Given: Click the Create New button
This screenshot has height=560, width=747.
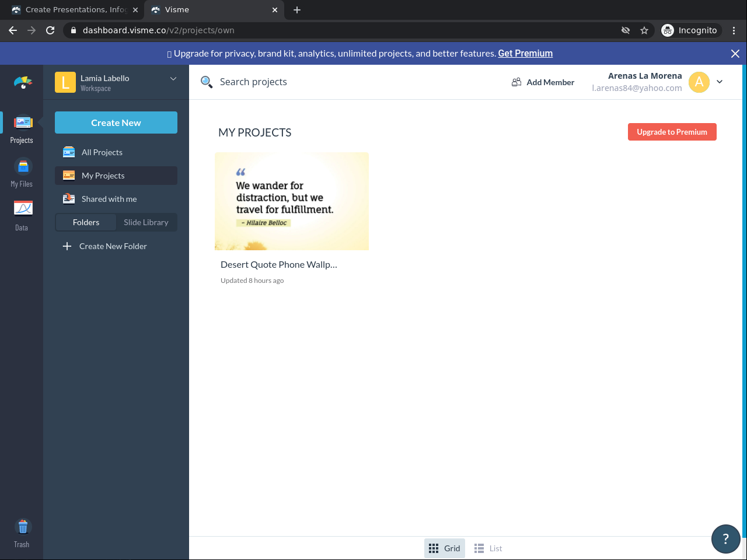Looking at the screenshot, I should [116, 123].
